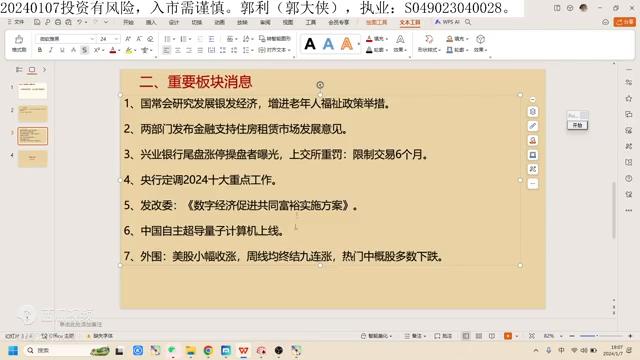Click the search magnifier in the ribbon
Viewport: 640px width, 360px height.
[468, 22]
